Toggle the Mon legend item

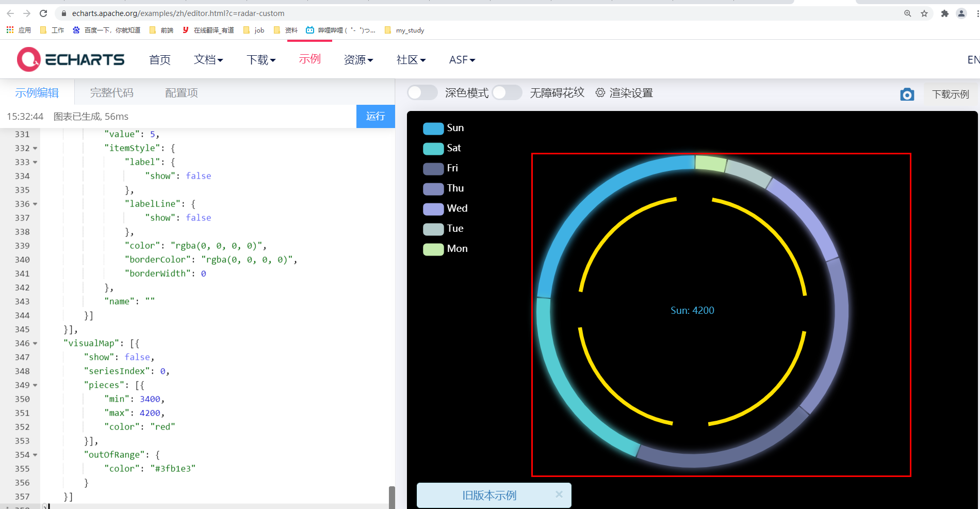(x=446, y=249)
